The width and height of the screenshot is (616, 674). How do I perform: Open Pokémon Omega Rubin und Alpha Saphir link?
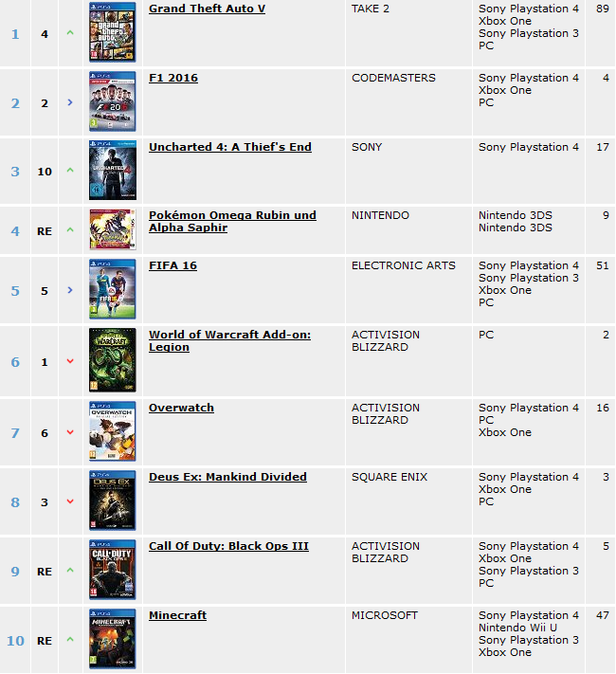pyautogui.click(x=232, y=222)
